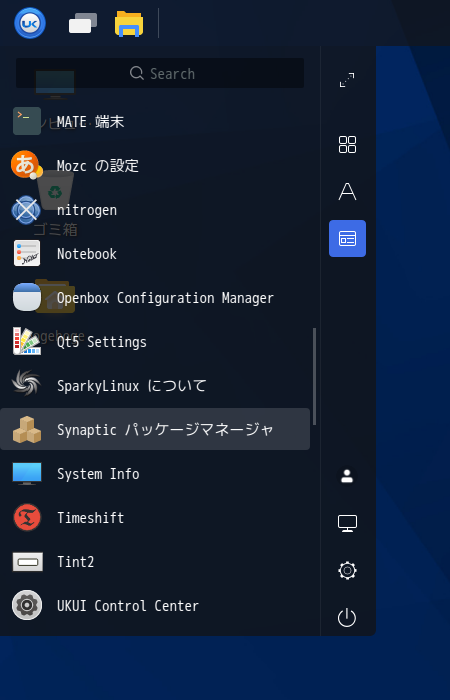450x700 pixels.
Task: Click the Search input field
Action: pyautogui.click(x=160, y=73)
